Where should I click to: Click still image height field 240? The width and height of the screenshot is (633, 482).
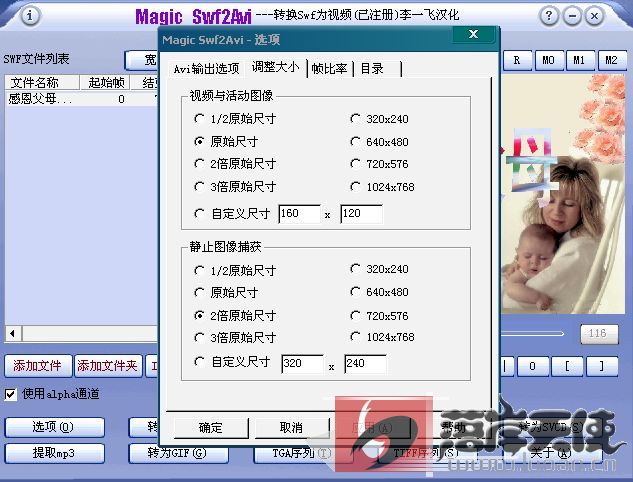click(365, 364)
